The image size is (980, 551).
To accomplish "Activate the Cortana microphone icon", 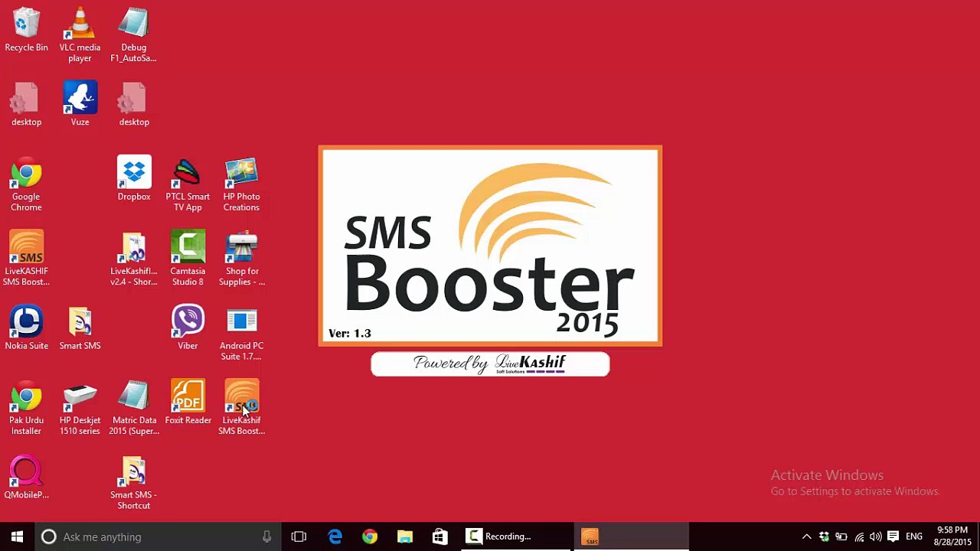I will click(x=266, y=536).
